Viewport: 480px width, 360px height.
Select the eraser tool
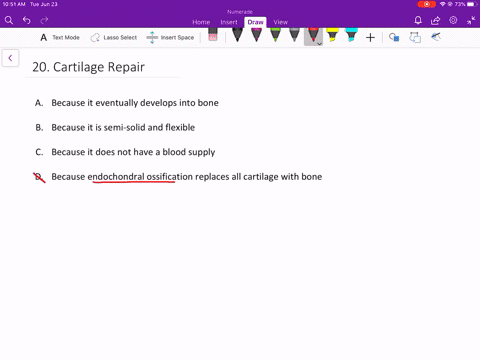(213, 35)
